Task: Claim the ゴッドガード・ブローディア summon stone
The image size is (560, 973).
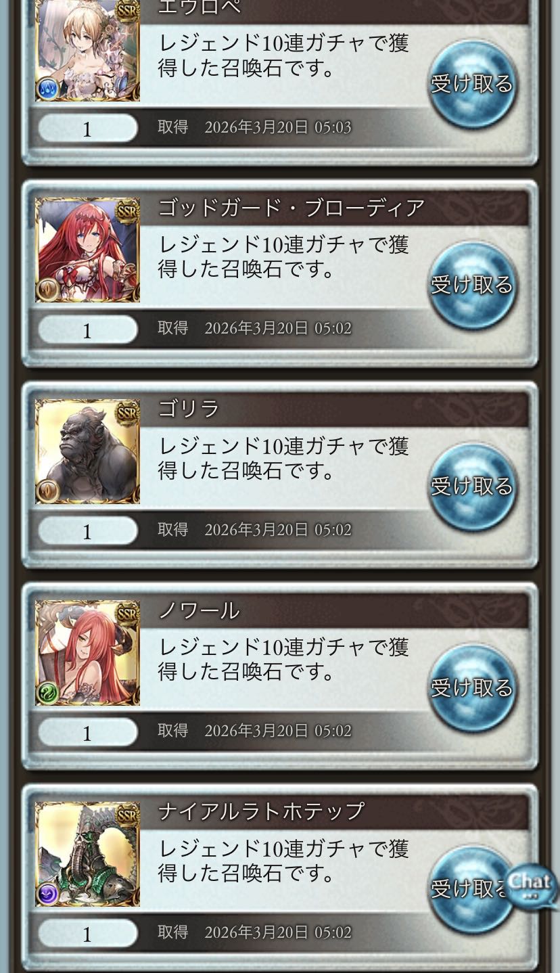Action: click(473, 286)
